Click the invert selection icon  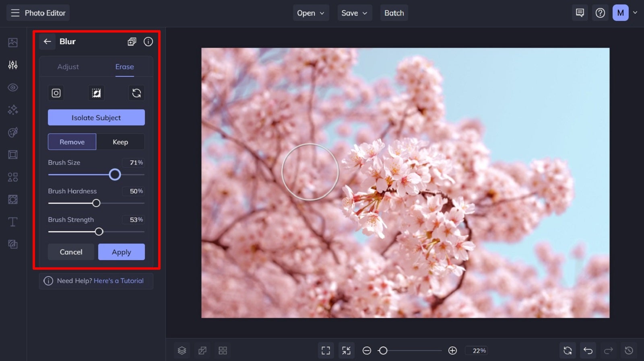tap(96, 93)
